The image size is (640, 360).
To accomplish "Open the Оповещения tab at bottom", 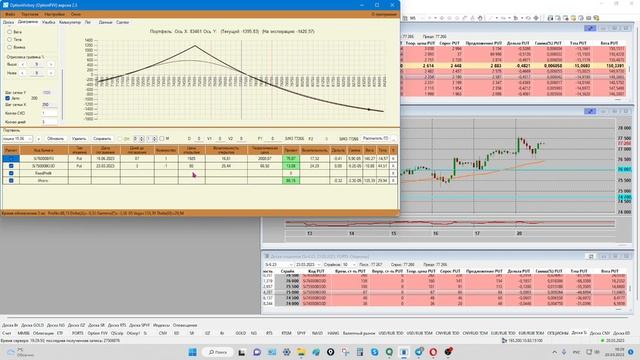I will pos(185,325).
